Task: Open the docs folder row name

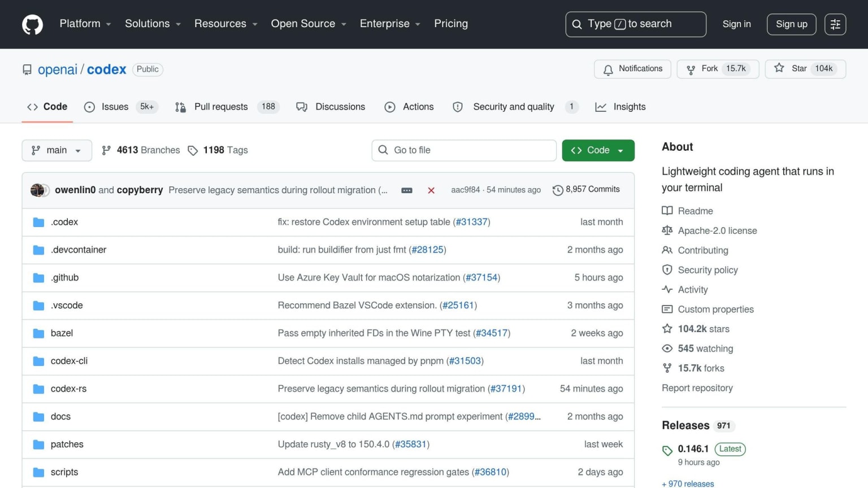Action: [x=60, y=417]
